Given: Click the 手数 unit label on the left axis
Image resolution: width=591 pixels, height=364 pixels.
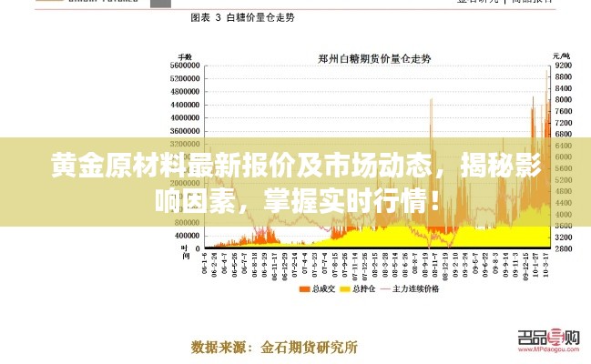Looking at the screenshot, I should click(185, 57).
